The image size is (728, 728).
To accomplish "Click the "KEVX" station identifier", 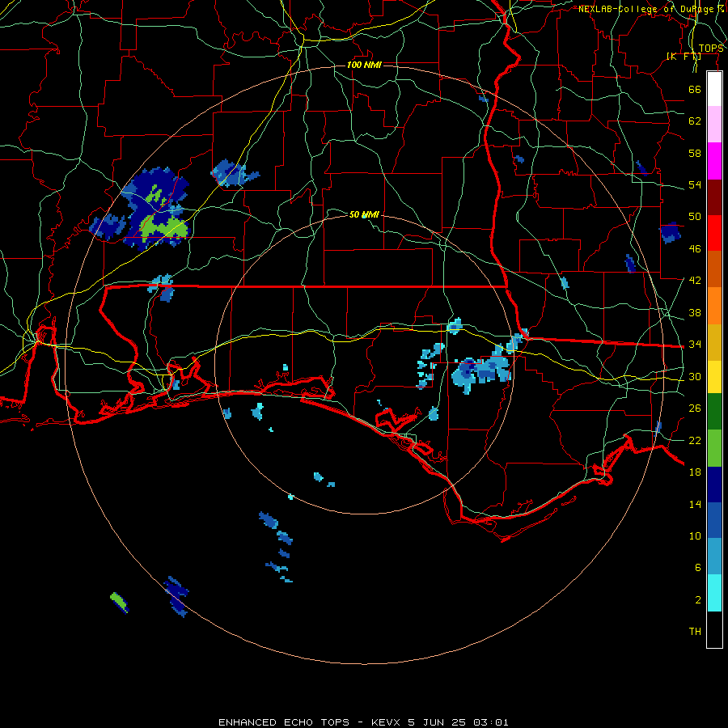I will tap(387, 722).
